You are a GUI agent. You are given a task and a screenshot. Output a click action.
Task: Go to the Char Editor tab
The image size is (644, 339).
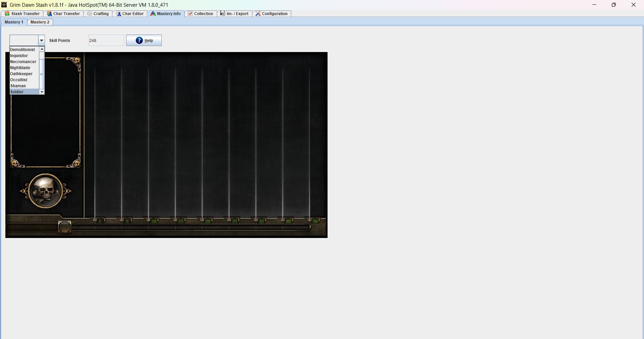(x=130, y=14)
